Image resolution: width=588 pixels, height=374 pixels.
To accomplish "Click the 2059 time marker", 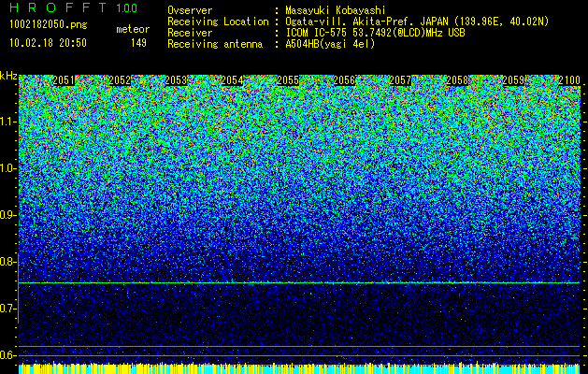I will (513, 80).
